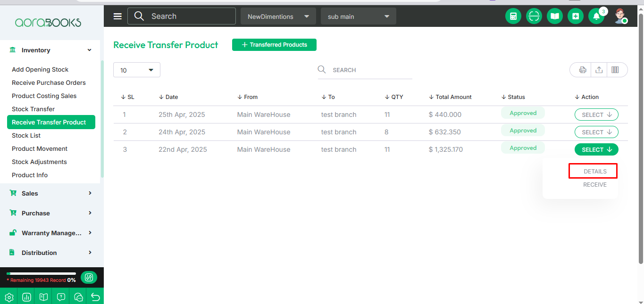This screenshot has width=644, height=304.
Task: Click the bar chart icon in bottom bar
Action: (26, 297)
